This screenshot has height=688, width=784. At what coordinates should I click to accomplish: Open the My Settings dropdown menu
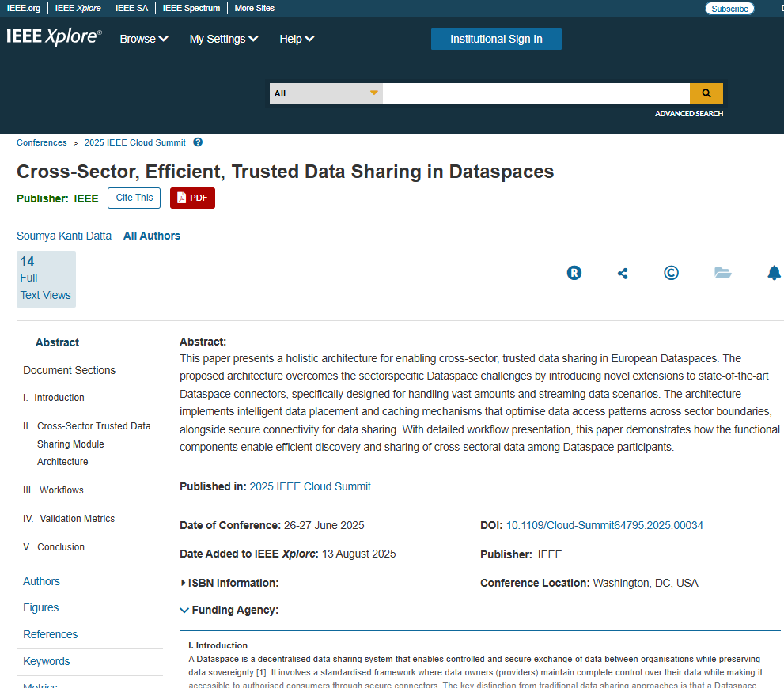(224, 39)
